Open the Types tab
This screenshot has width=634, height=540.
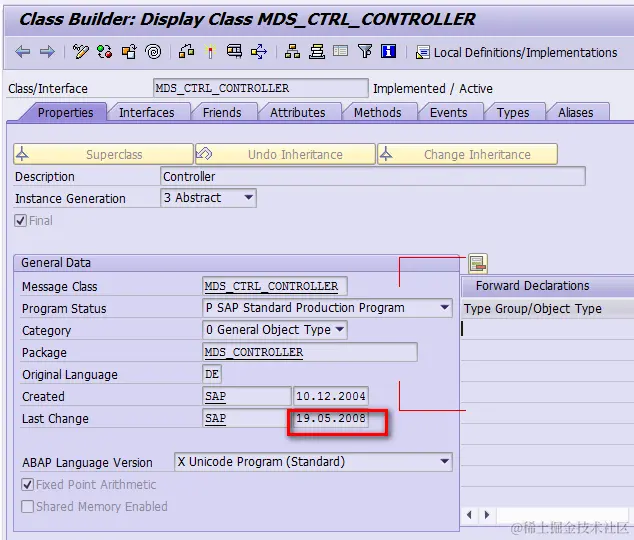513,112
